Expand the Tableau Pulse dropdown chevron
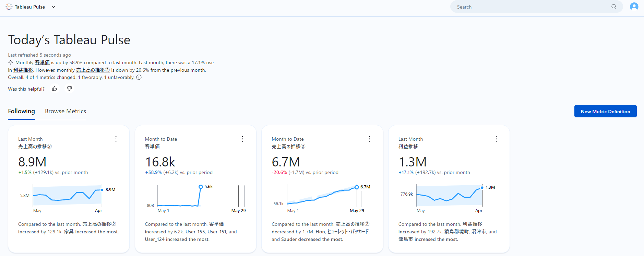This screenshot has width=644, height=256. [x=53, y=7]
